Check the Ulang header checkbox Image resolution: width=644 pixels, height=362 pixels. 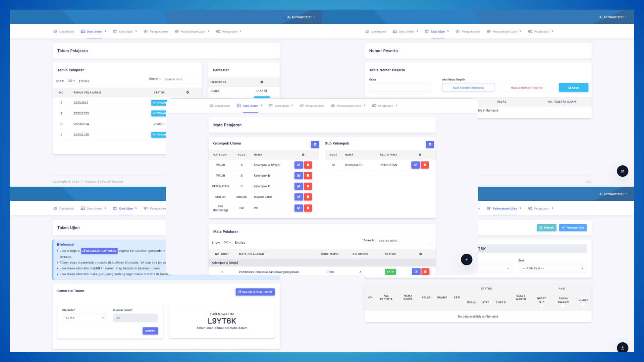tap(583, 304)
